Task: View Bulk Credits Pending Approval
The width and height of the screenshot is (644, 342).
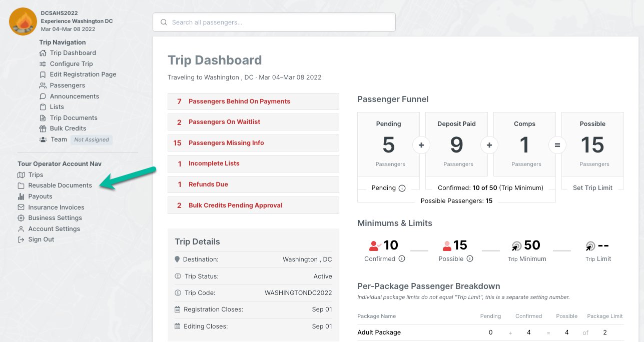Action: (253, 205)
